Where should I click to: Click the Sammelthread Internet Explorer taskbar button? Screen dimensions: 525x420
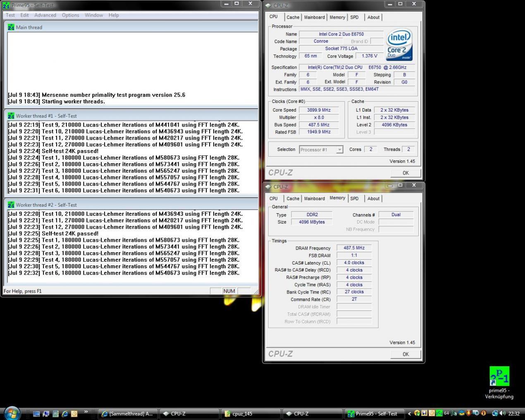coord(127,413)
